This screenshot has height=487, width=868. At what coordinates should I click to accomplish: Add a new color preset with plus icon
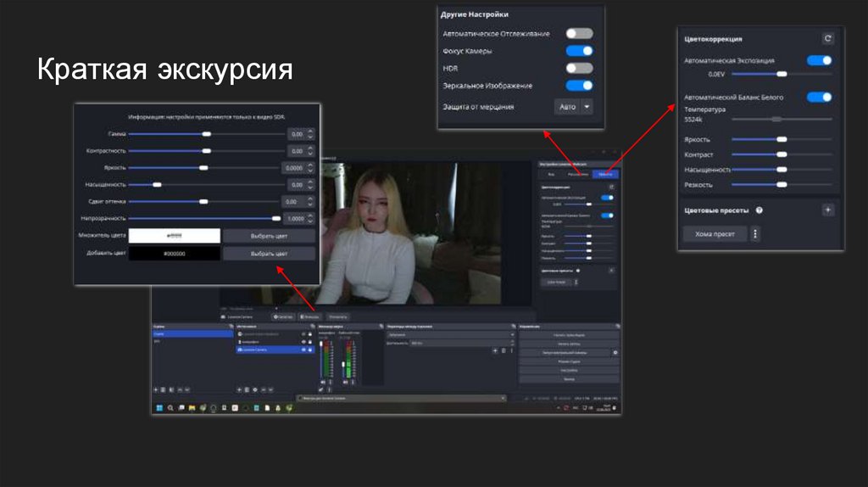(828, 210)
